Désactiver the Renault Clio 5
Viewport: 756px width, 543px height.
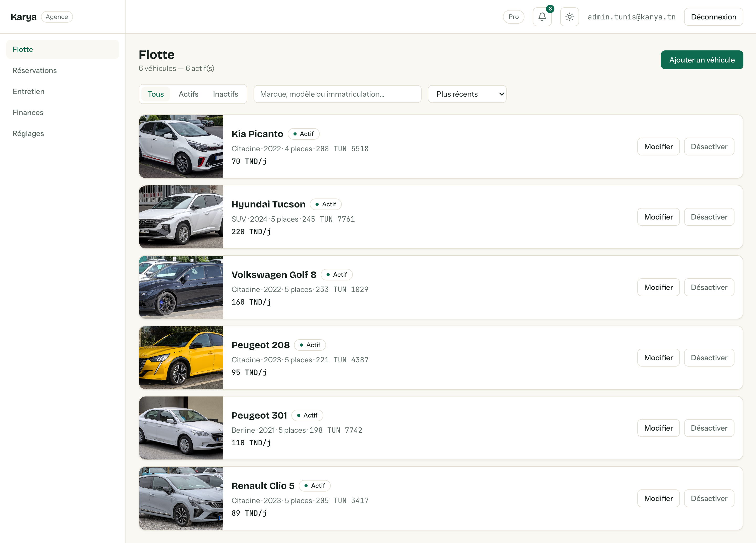tap(709, 498)
